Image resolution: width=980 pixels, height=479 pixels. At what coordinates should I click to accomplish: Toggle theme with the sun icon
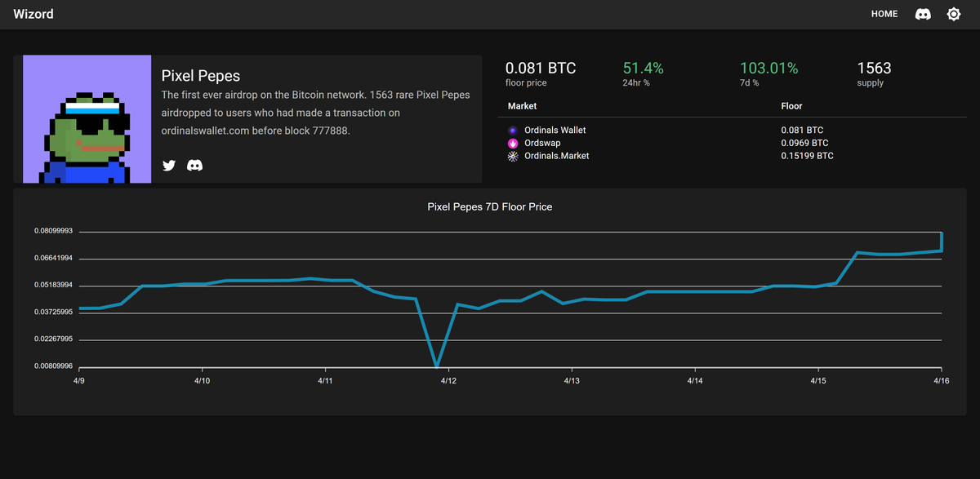point(953,14)
